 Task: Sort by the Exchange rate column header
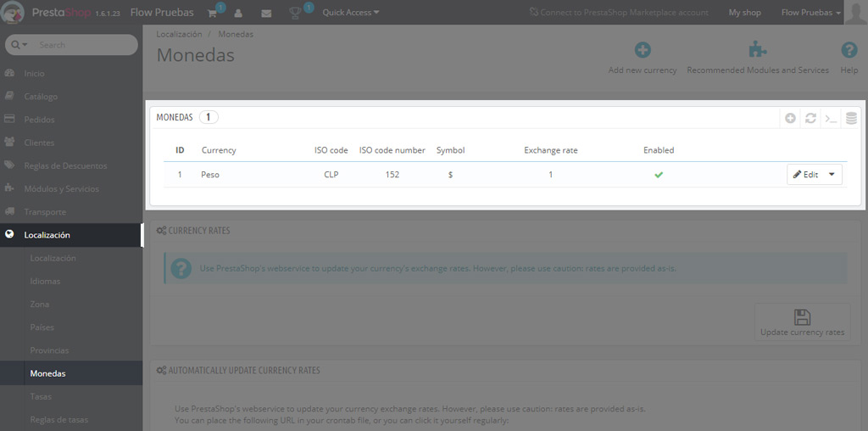(551, 150)
